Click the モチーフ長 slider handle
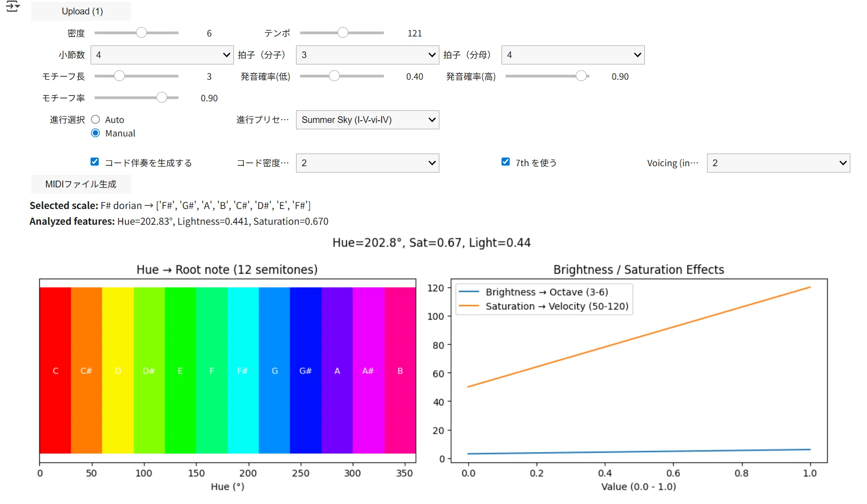Screen dimensions: 867x504 119,76
